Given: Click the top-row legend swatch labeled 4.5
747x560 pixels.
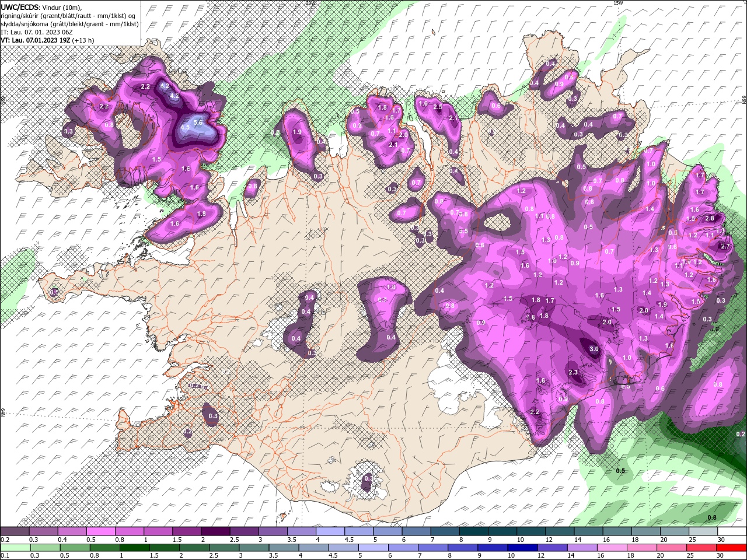Looking at the screenshot, I should (x=358, y=531).
